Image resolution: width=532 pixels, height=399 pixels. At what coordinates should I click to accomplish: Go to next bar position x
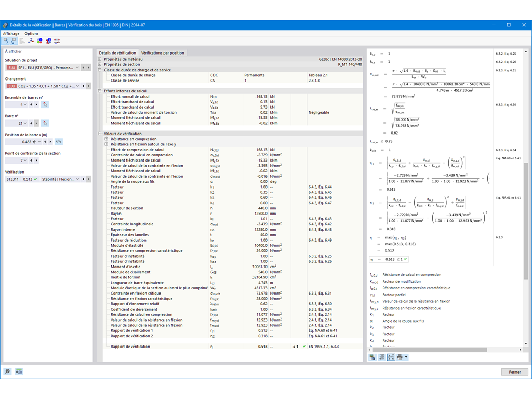[50, 142]
